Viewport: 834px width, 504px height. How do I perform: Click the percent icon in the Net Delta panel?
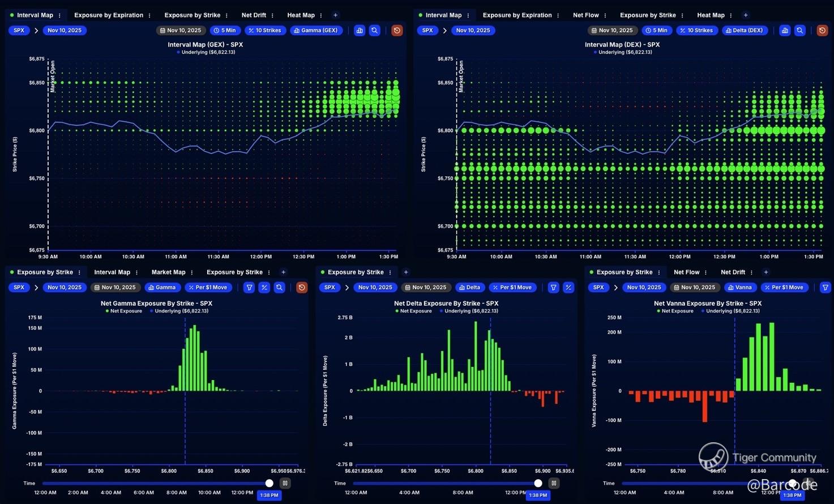(x=568, y=288)
